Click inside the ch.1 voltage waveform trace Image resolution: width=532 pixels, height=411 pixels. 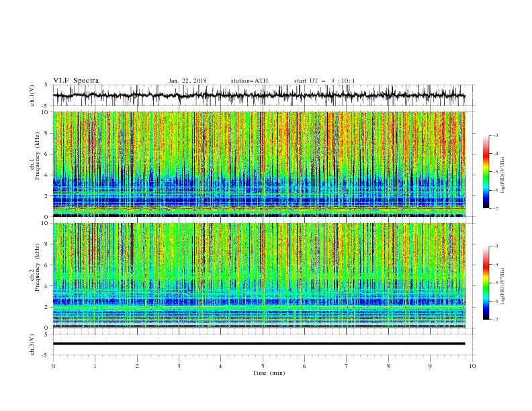[x=259, y=95]
